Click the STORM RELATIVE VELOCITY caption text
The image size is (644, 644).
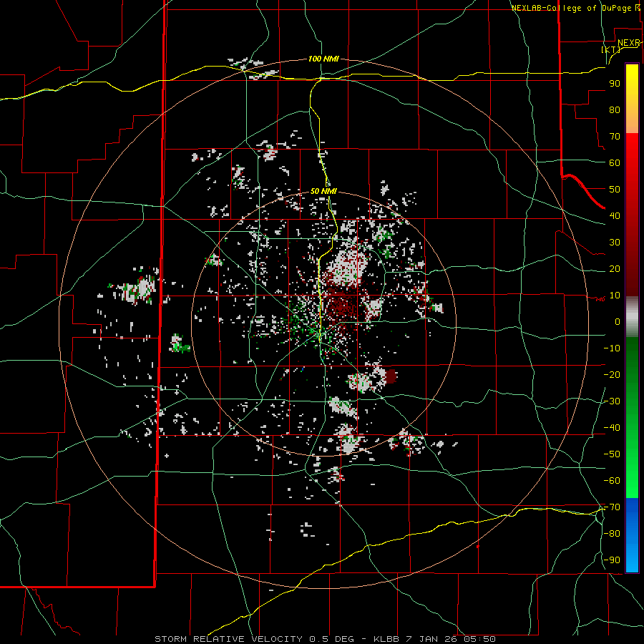[x=228, y=639]
